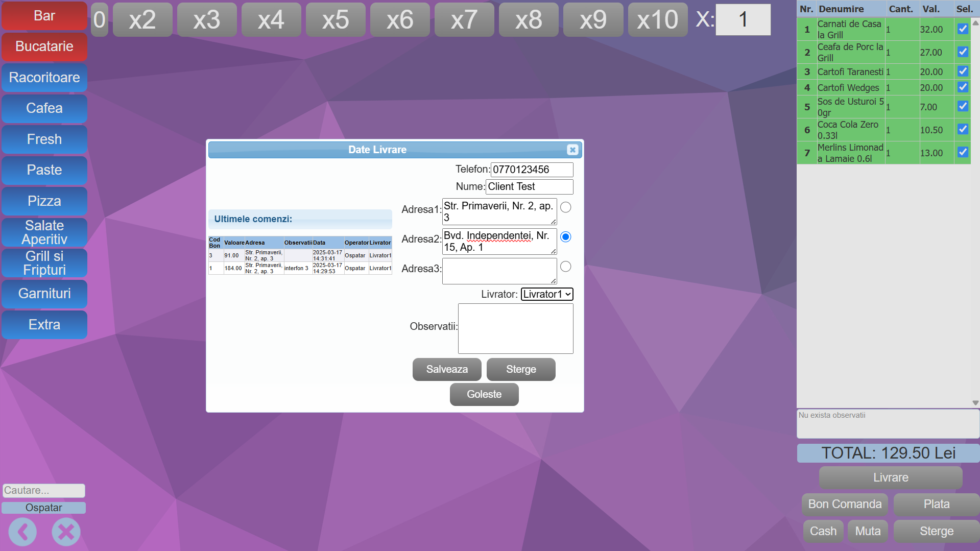Set quantity multiplier to x5

[335, 20]
